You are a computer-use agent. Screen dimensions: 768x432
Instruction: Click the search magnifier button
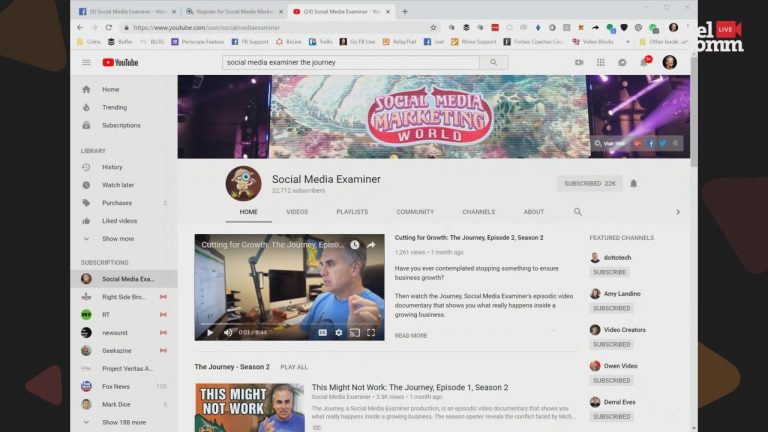(494, 62)
